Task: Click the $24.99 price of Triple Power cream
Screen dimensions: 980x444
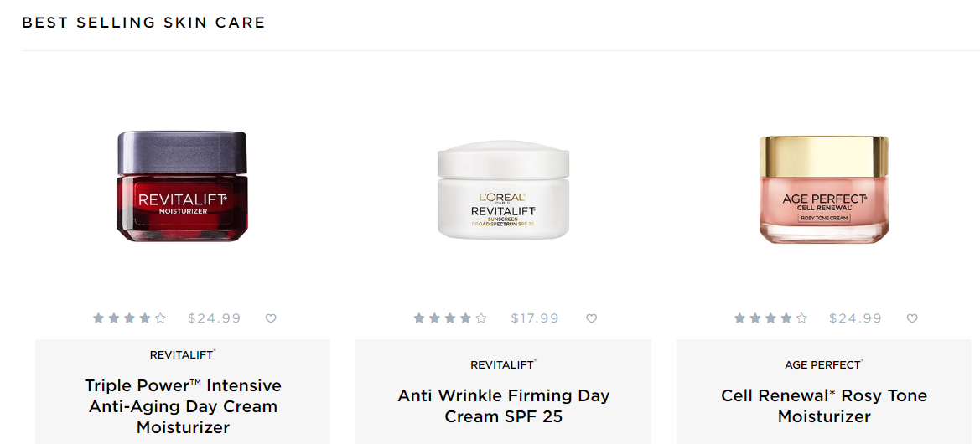Action: tap(215, 318)
